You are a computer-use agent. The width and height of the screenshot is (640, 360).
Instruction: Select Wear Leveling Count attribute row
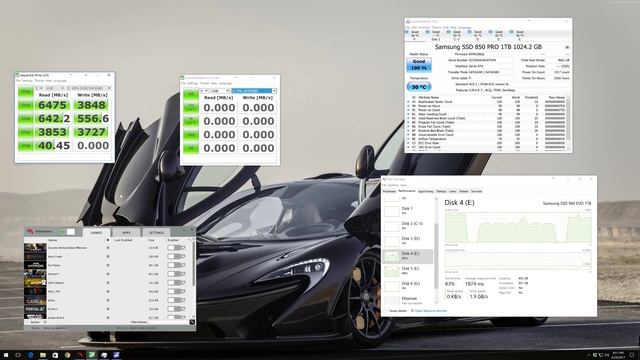coord(486,114)
